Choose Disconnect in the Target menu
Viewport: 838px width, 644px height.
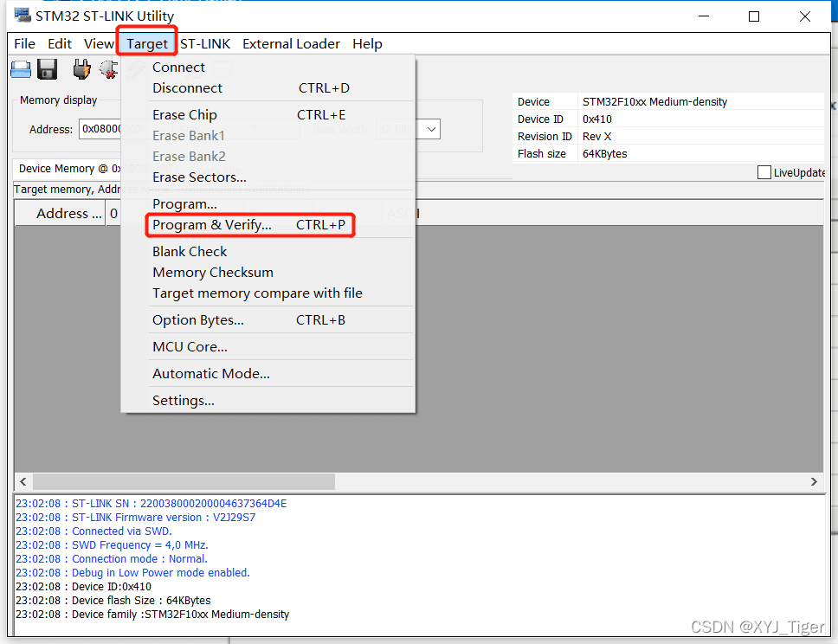click(x=268, y=88)
